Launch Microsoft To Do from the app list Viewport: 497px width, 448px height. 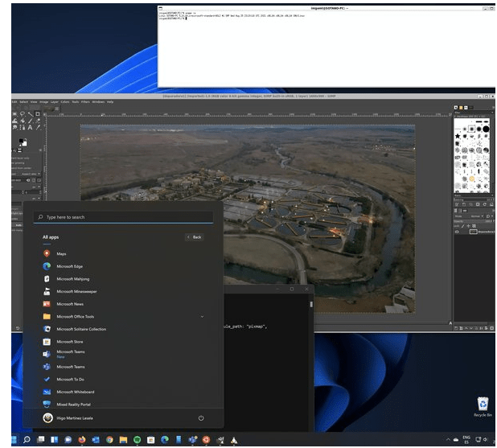pos(69,379)
